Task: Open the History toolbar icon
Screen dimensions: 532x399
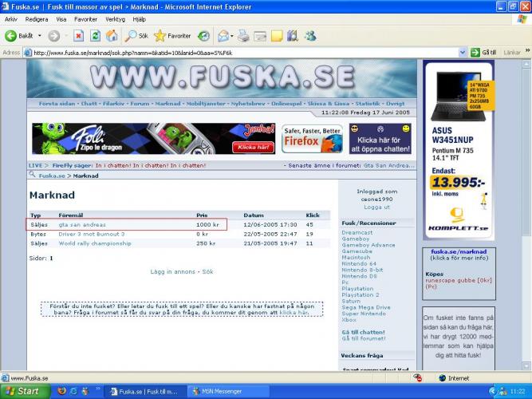Action: point(204,36)
